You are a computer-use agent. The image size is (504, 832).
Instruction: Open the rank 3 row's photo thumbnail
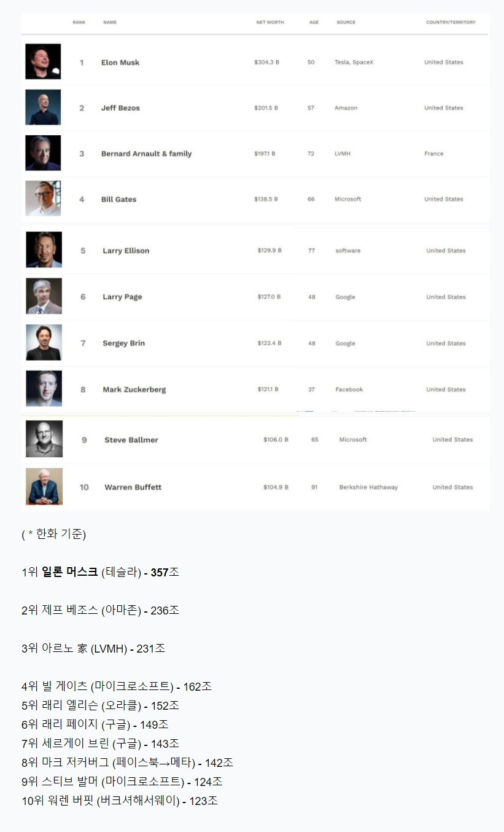[x=43, y=153]
